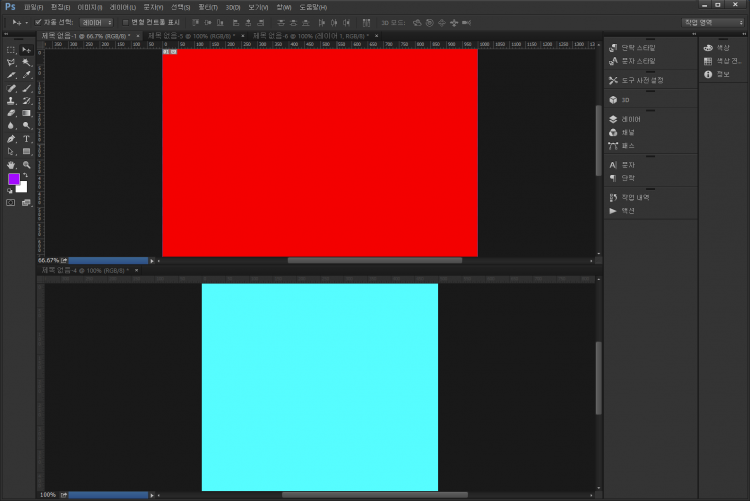Open the 정보 (Info) panel
The height and width of the screenshot is (501, 750).
click(x=717, y=73)
